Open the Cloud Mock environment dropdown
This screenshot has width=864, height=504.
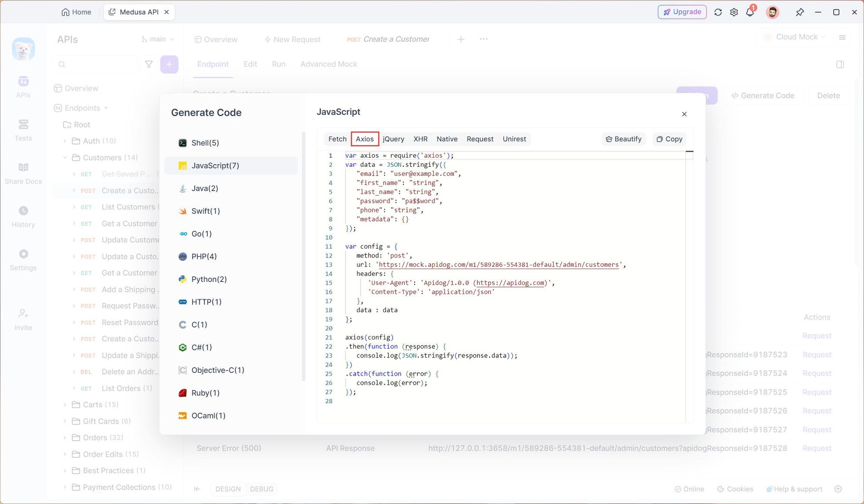click(x=795, y=37)
